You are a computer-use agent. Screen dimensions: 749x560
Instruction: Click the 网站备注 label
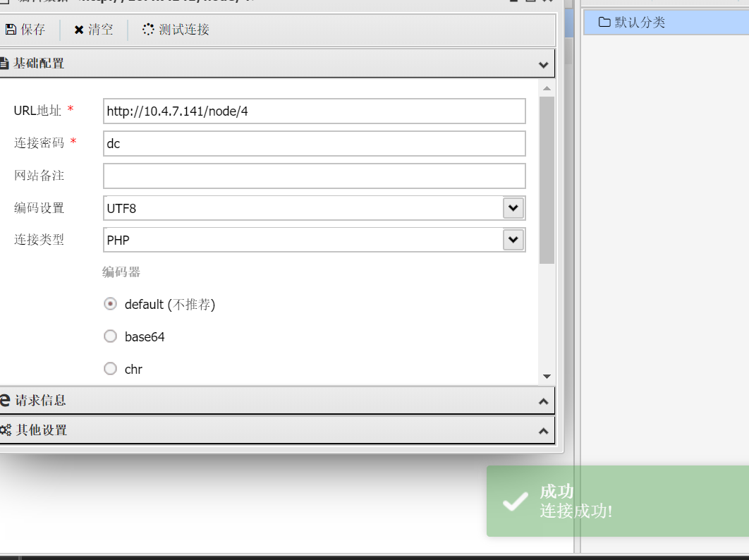39,176
